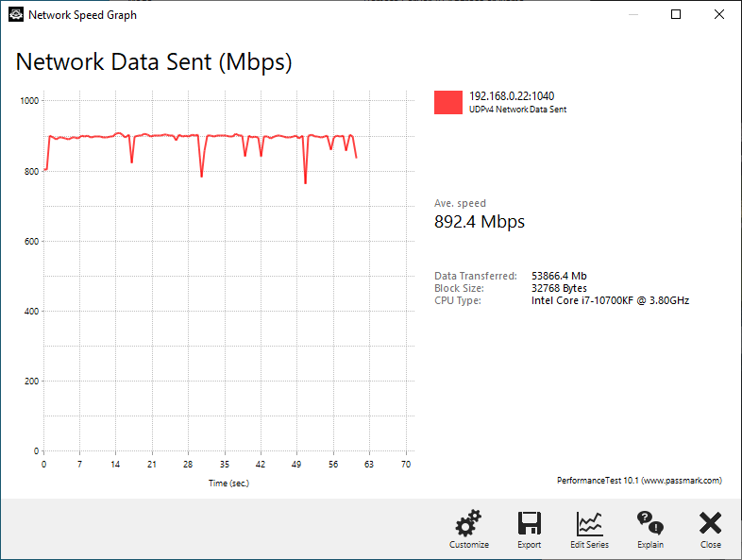The height and width of the screenshot is (560, 742).
Task: Select the red UDPv4 series color swatch
Action: click(x=448, y=102)
